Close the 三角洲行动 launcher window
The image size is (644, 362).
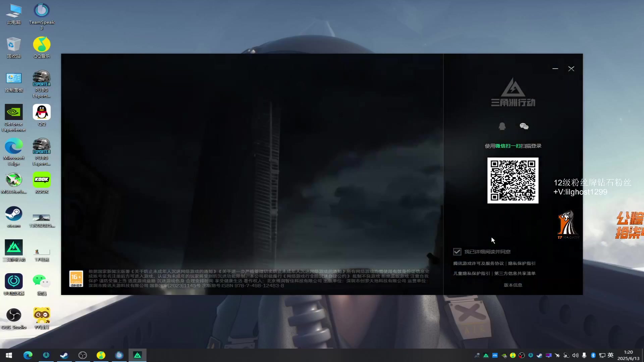tap(571, 69)
